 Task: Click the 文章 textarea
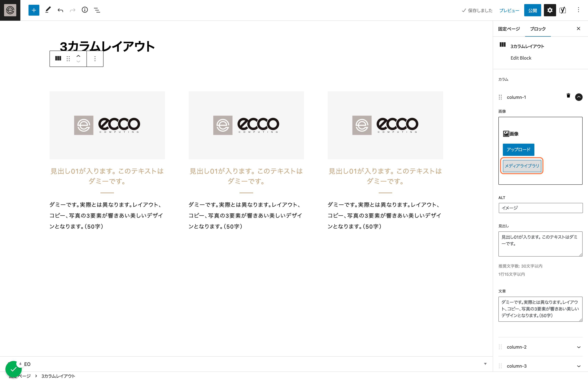540,309
